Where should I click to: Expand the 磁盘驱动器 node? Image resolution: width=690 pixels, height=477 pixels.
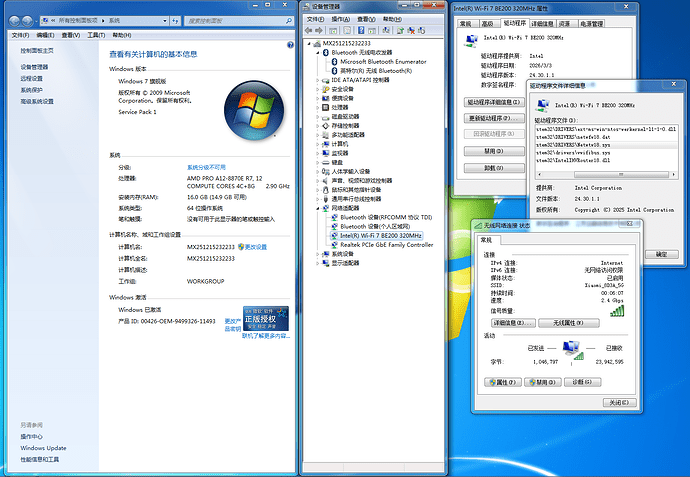[318, 117]
